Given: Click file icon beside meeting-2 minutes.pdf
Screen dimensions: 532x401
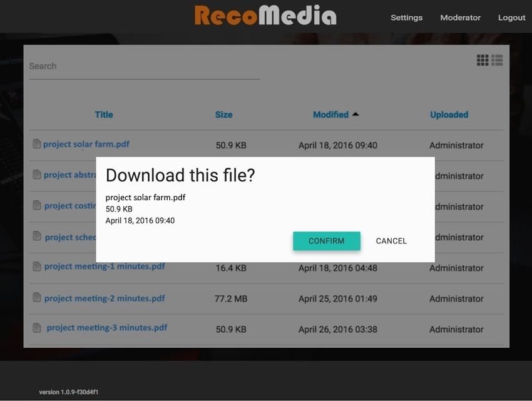Looking at the screenshot, I should [37, 297].
